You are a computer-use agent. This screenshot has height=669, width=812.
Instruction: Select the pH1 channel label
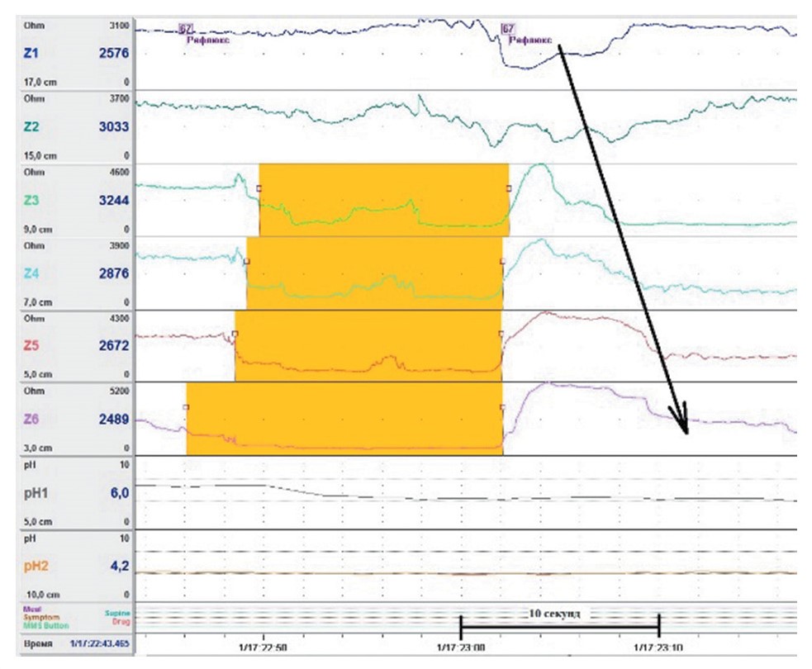click(x=38, y=493)
